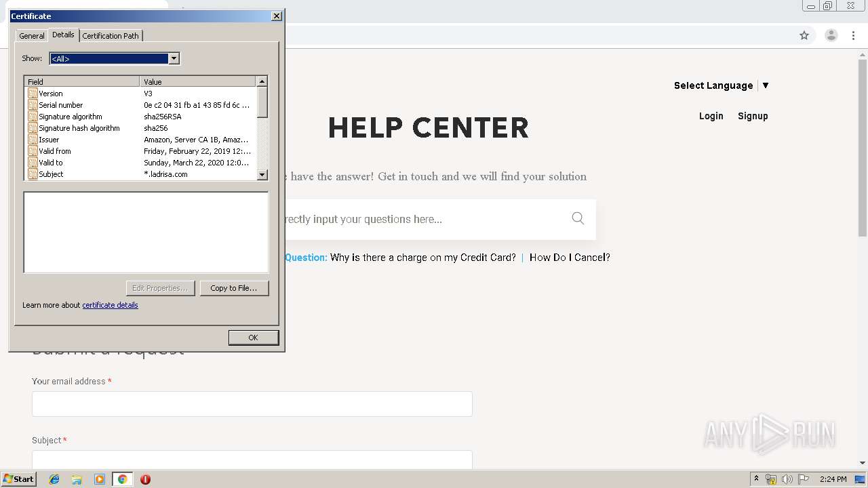Close the Certificate dialog

tap(276, 16)
